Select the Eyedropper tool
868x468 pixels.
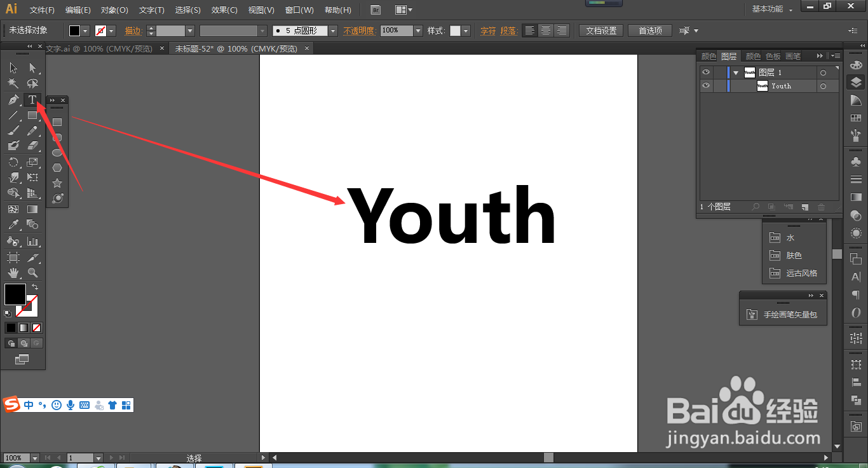(x=13, y=224)
